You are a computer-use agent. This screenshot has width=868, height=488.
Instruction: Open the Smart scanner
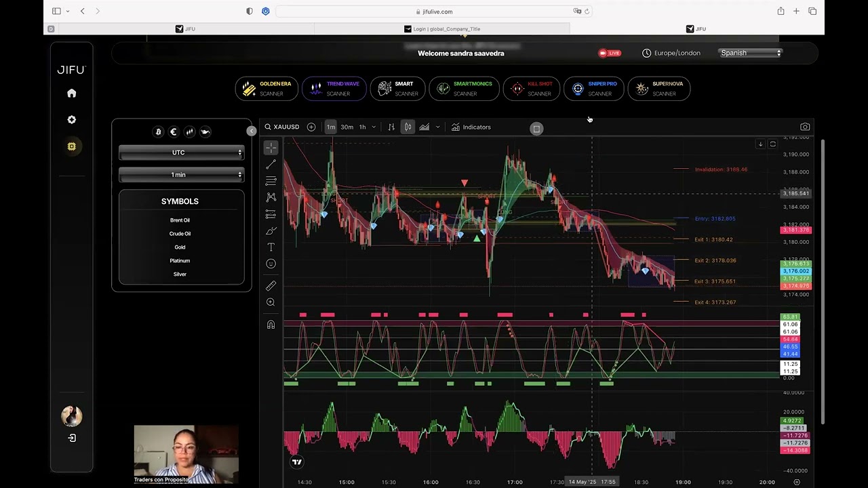[397, 89]
